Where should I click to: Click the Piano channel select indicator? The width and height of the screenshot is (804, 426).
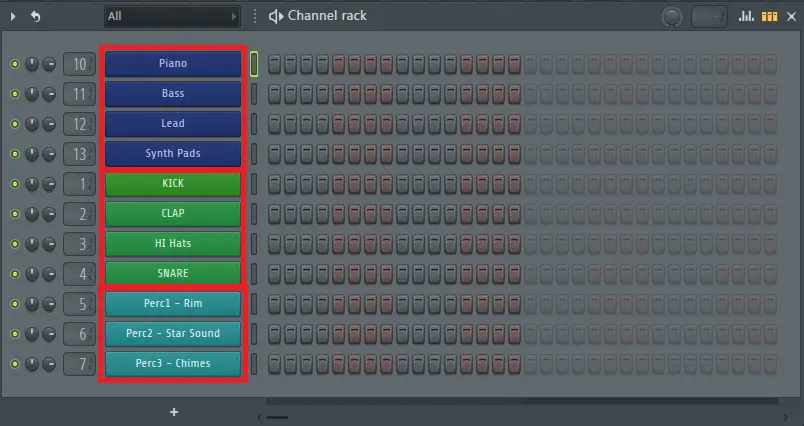[254, 64]
